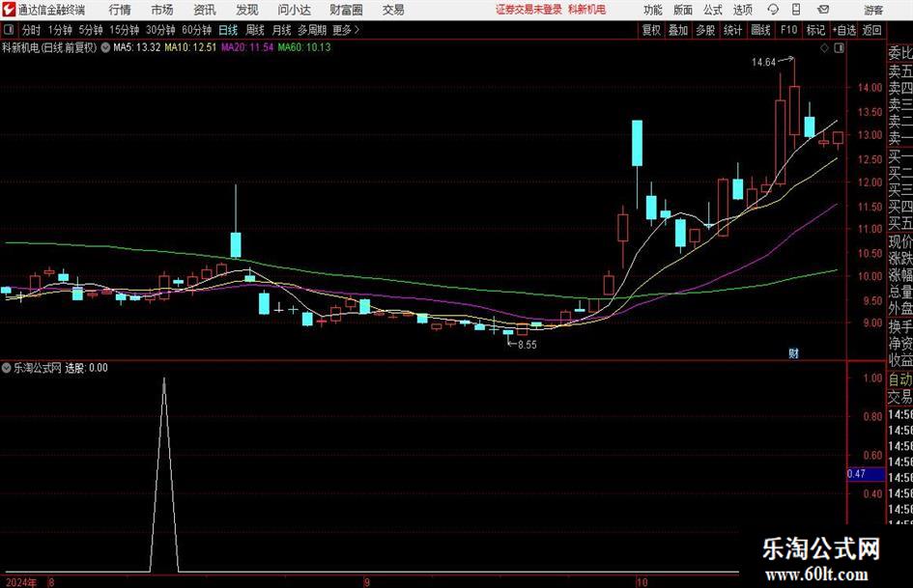Switch to 5分钟 period tab
Viewport: 913px width, 588px height.
pos(90,30)
